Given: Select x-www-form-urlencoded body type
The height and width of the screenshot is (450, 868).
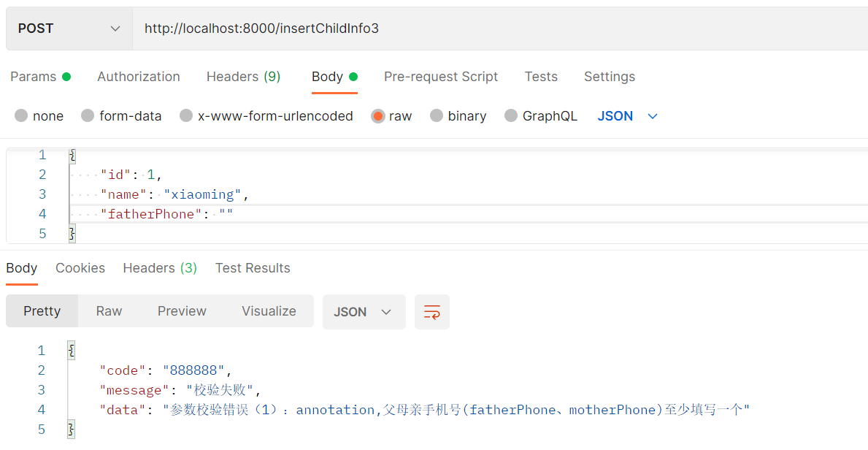Looking at the screenshot, I should pos(266,116).
